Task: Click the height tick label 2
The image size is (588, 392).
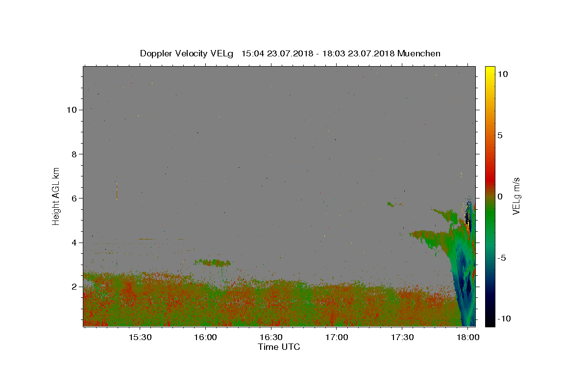Action: (x=74, y=287)
